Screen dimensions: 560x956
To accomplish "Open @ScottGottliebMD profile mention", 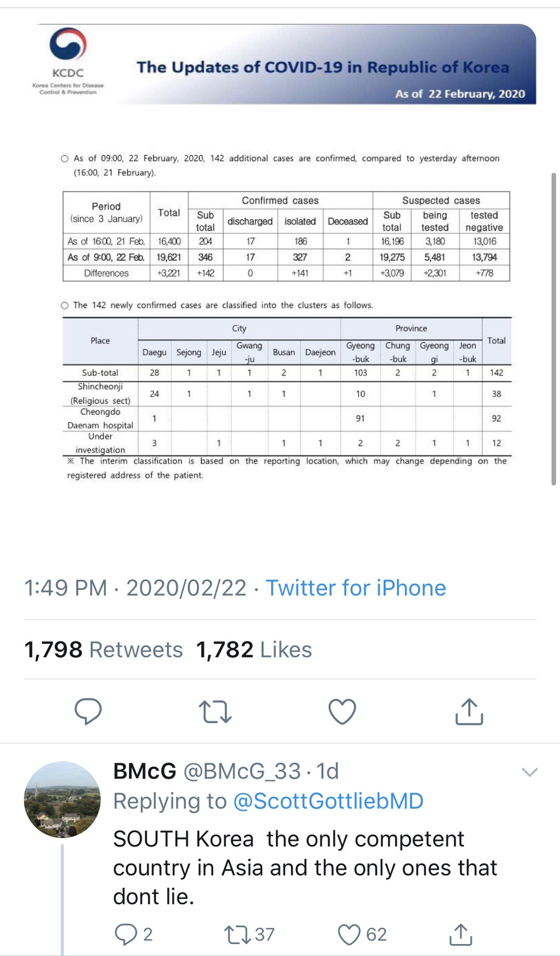I will (328, 801).
